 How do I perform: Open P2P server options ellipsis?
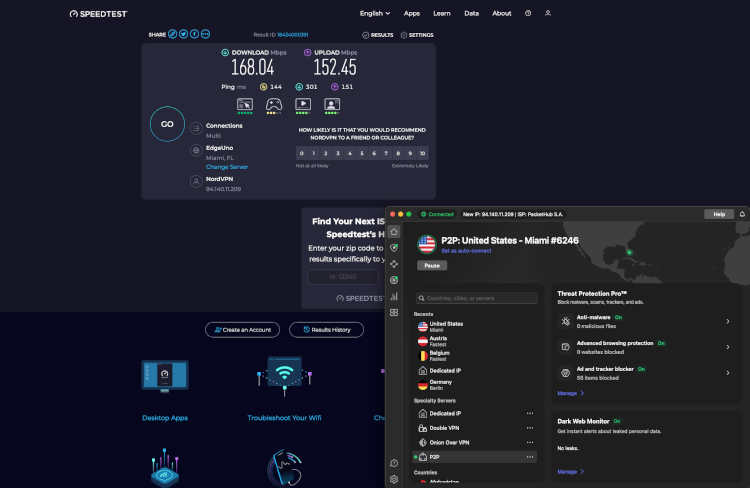[529, 457]
